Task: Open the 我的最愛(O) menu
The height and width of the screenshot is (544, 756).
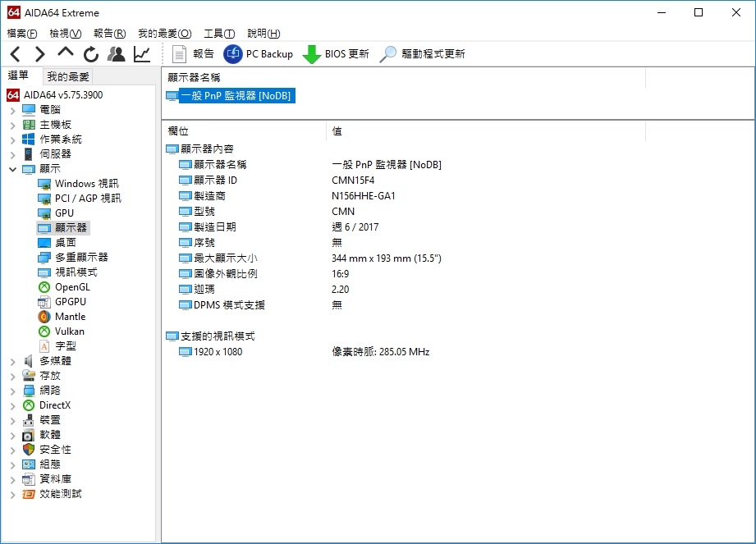Action: pyautogui.click(x=165, y=34)
